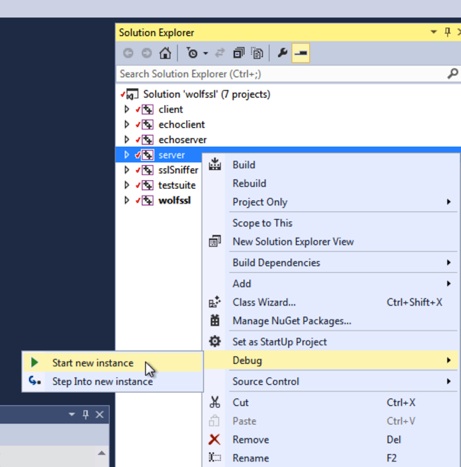Expand the echoserver project node
This screenshot has height=467, width=461.
point(127,139)
